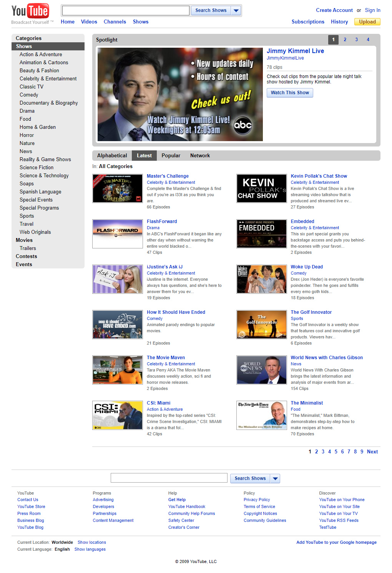Open the Trailers sidebar item
The height and width of the screenshot is (573, 392).
click(x=28, y=248)
